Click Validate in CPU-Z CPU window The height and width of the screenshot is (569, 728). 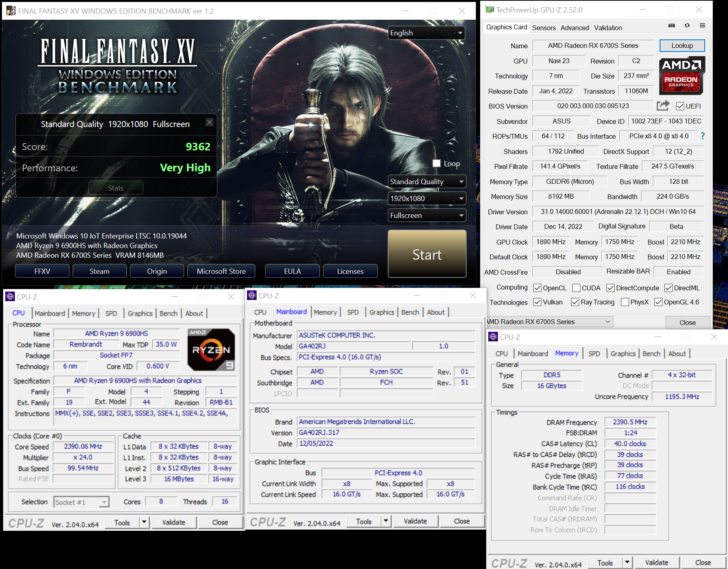click(x=174, y=522)
